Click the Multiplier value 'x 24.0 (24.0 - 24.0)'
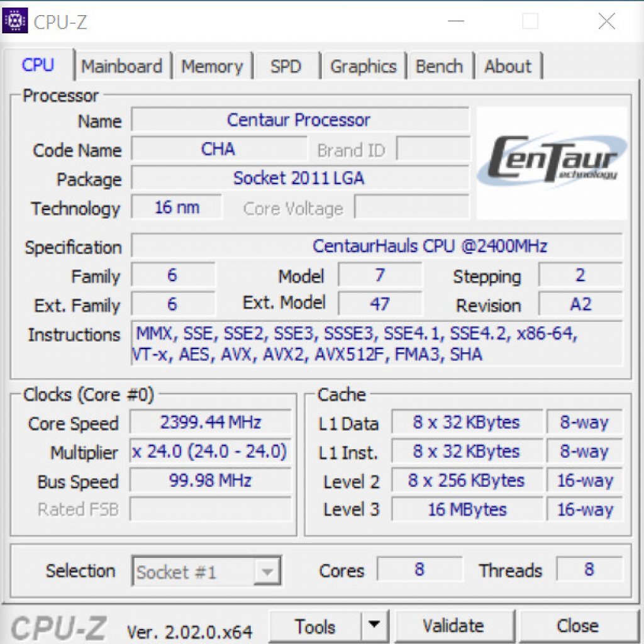Viewport: 644px width, 644px height. tap(211, 451)
